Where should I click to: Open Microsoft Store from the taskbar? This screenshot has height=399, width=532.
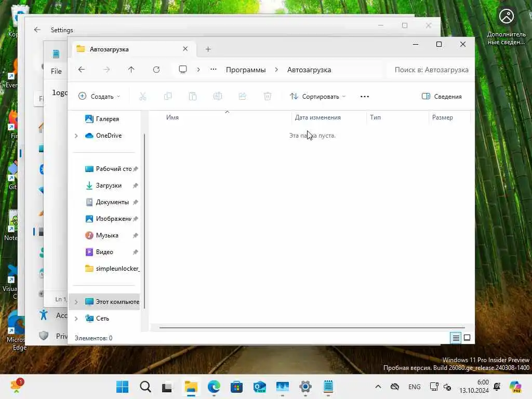pos(236,387)
